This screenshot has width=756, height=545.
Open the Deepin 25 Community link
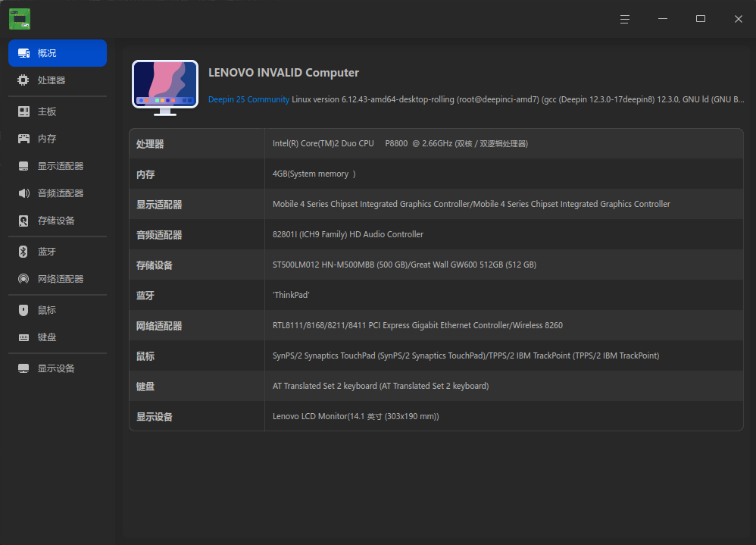pos(248,99)
